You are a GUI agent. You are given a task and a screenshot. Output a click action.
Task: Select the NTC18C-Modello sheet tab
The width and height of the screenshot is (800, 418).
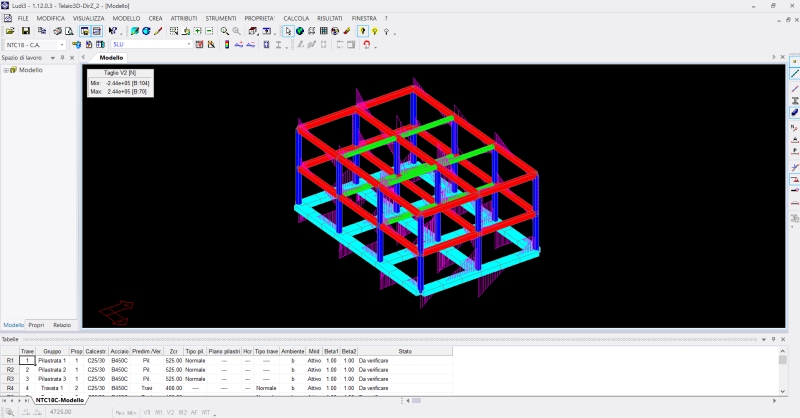[x=60, y=400]
